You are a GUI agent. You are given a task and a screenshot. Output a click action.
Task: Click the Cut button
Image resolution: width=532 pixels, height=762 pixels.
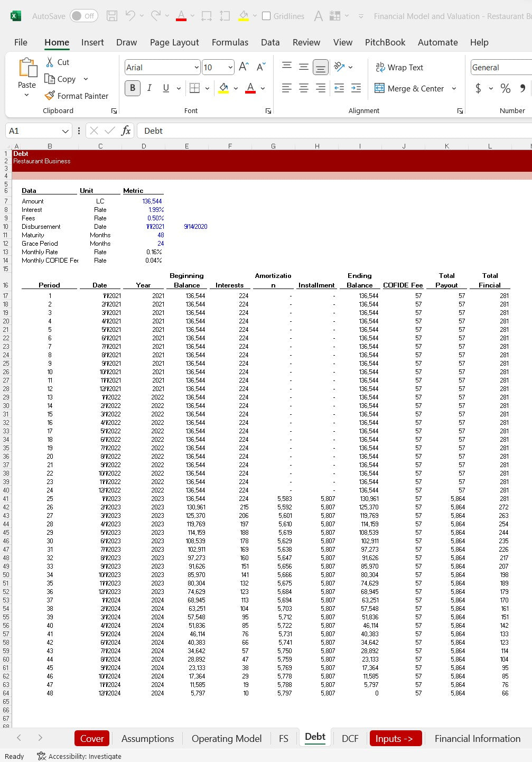pos(57,62)
